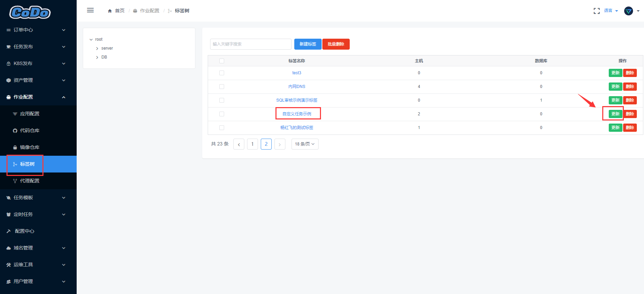Viewport: 644px width, 294px height.
Task: Toggle the hamburger menu icon
Action: click(x=90, y=10)
